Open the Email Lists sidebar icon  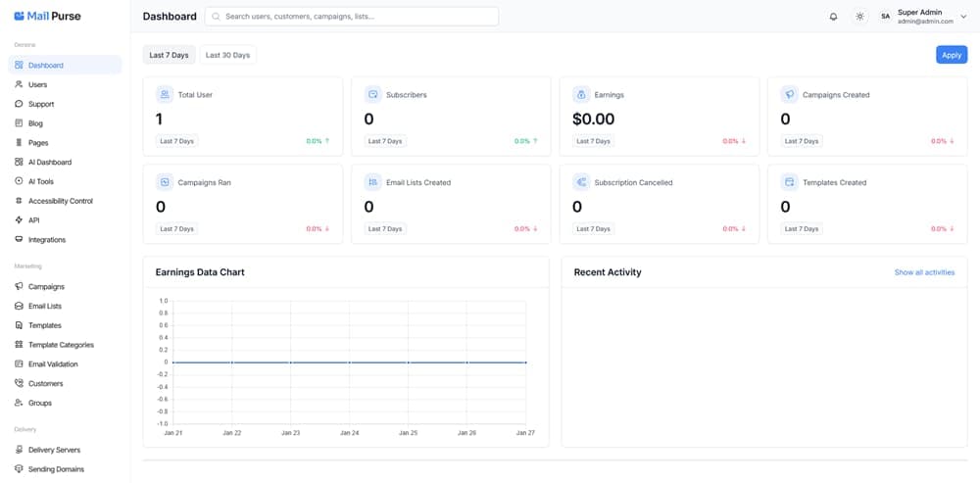tap(20, 306)
